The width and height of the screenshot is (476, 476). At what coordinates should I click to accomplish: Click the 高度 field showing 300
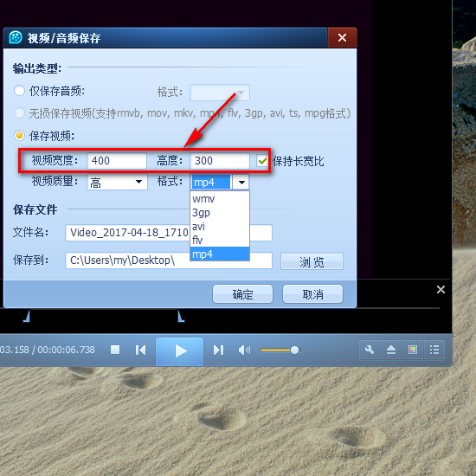[x=220, y=161]
